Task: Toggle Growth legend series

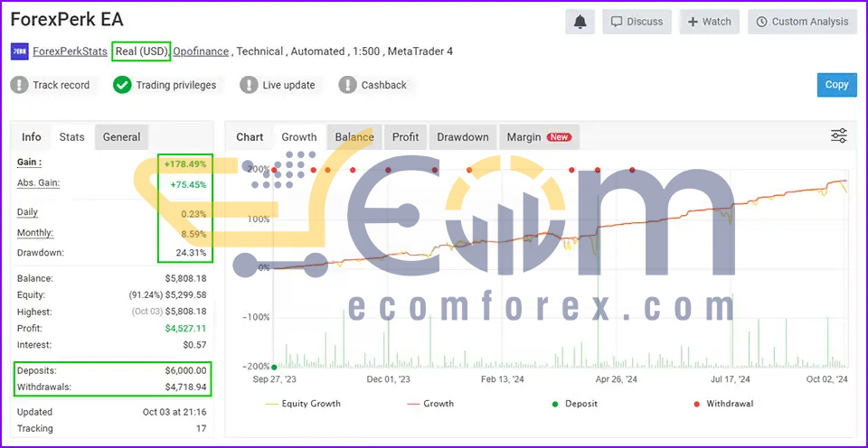Action: tap(430, 404)
